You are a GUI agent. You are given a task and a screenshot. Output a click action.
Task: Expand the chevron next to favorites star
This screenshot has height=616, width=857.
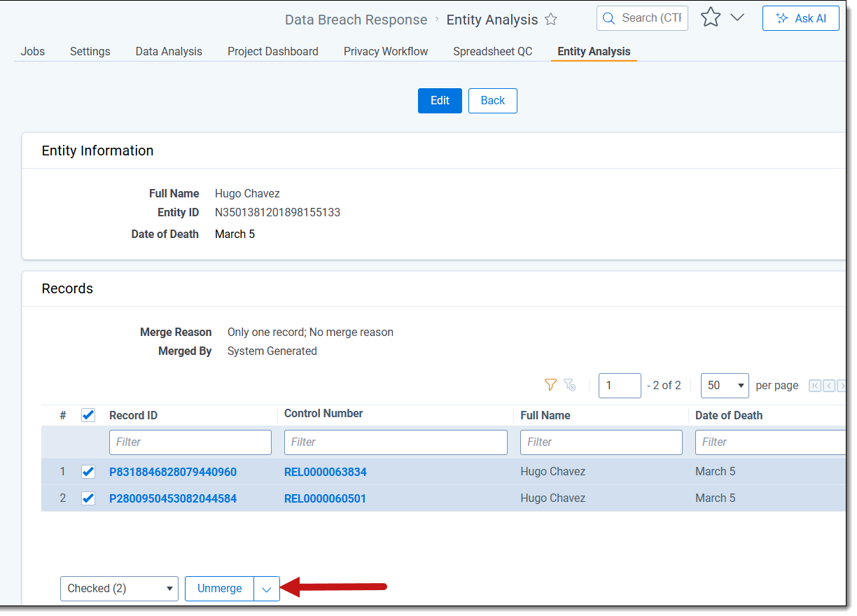point(737,18)
